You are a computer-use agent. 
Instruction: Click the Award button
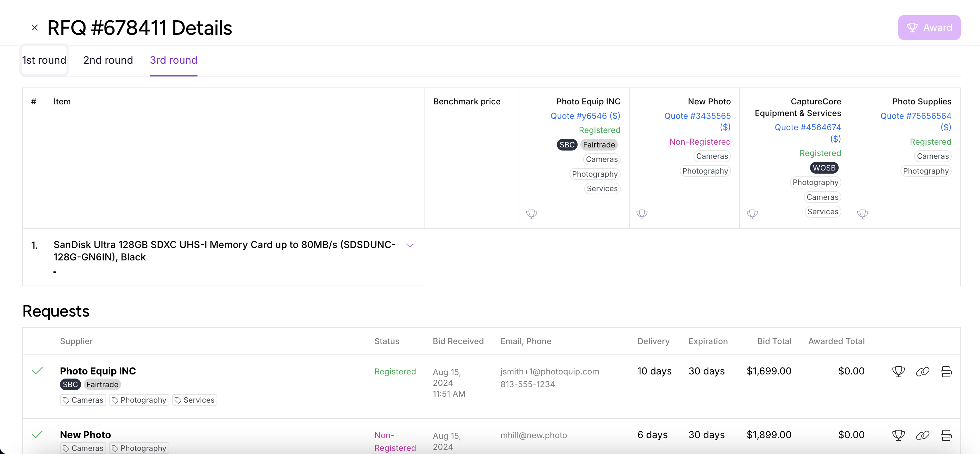929,28
